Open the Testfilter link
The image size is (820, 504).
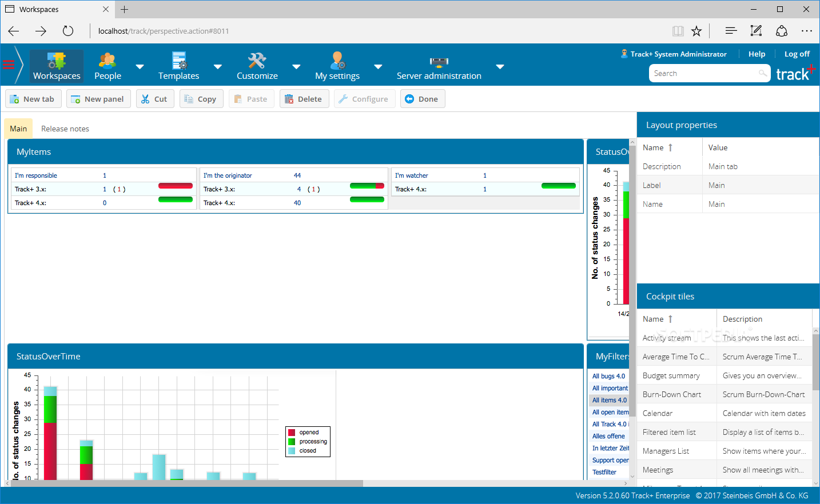tap(604, 472)
